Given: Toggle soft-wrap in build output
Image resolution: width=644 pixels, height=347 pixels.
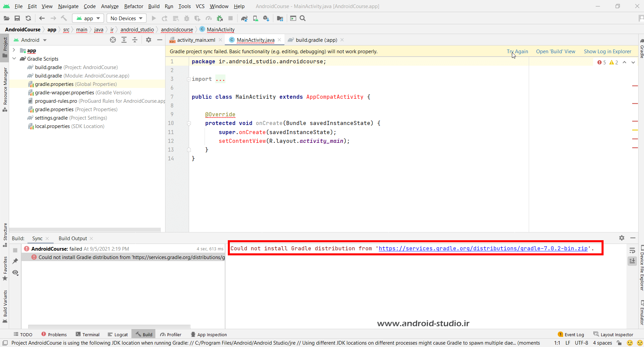Looking at the screenshot, I should coord(632,250).
